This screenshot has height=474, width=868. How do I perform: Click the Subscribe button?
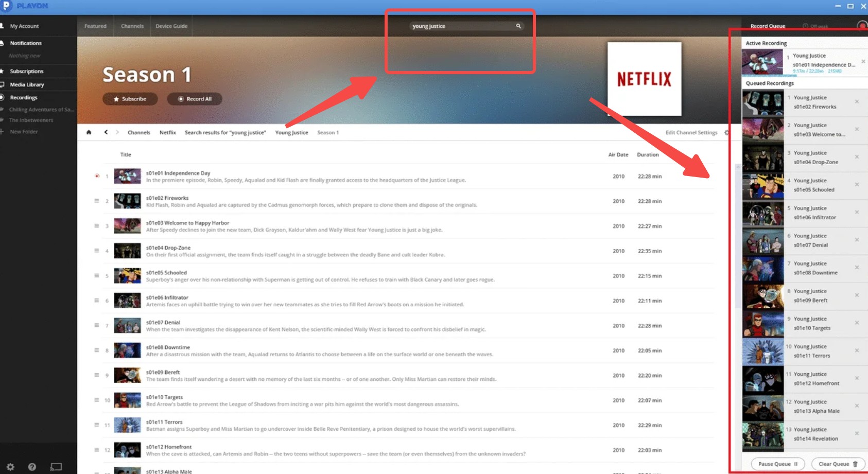(130, 99)
